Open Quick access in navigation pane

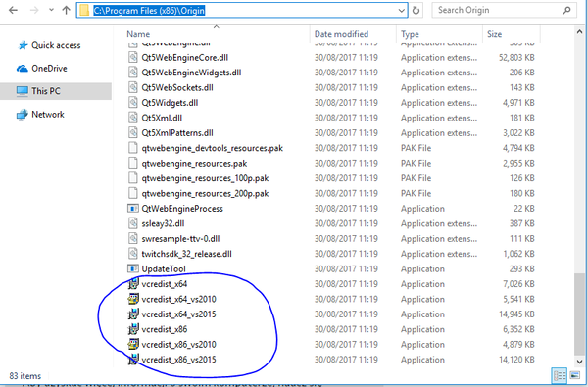[49, 45]
